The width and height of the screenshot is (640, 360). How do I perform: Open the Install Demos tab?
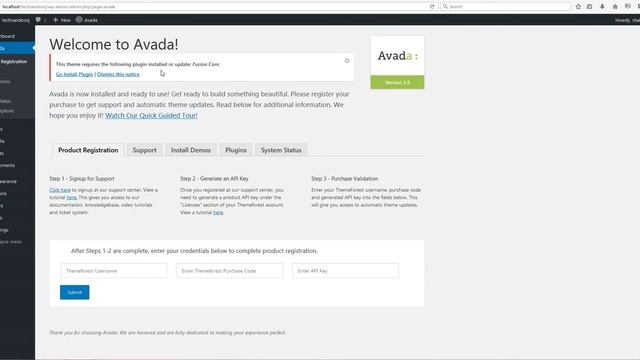191,150
